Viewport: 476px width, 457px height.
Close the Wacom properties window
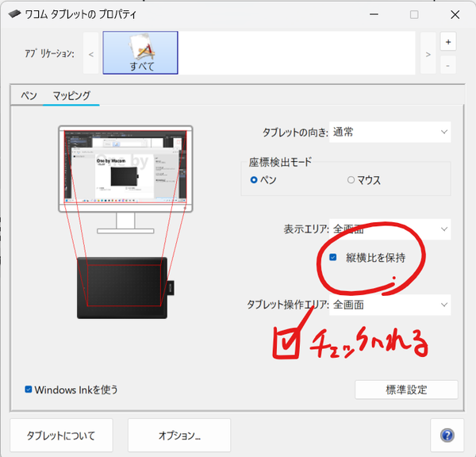[455, 14]
